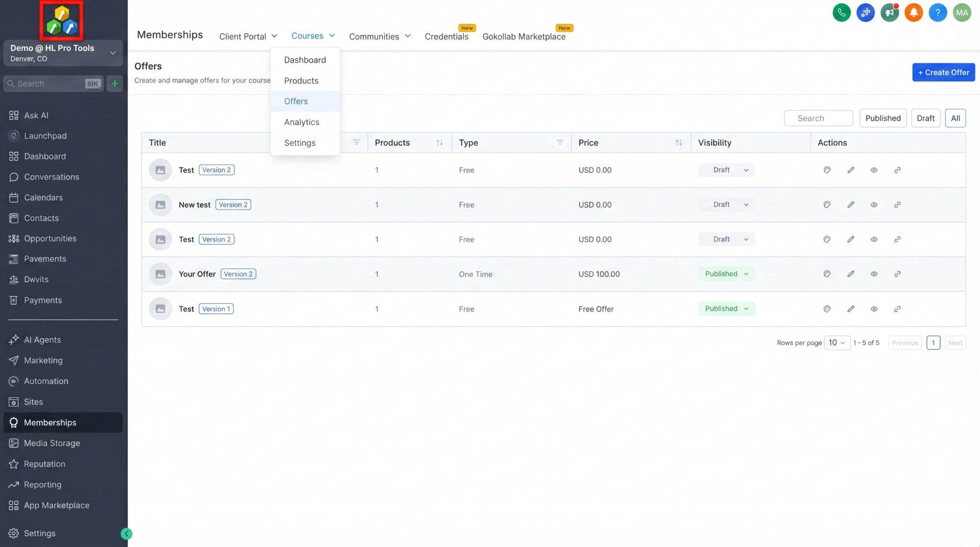Open Published visibility dropdown for Your Offer
Image resolution: width=980 pixels, height=547 pixels.
pyautogui.click(x=726, y=274)
